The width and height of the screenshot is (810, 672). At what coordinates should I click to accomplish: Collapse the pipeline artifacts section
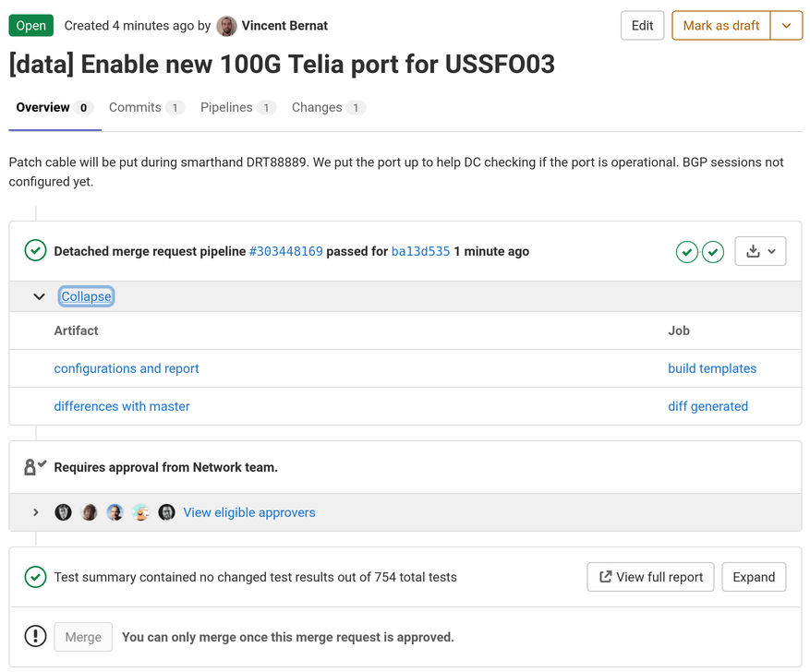pos(86,295)
